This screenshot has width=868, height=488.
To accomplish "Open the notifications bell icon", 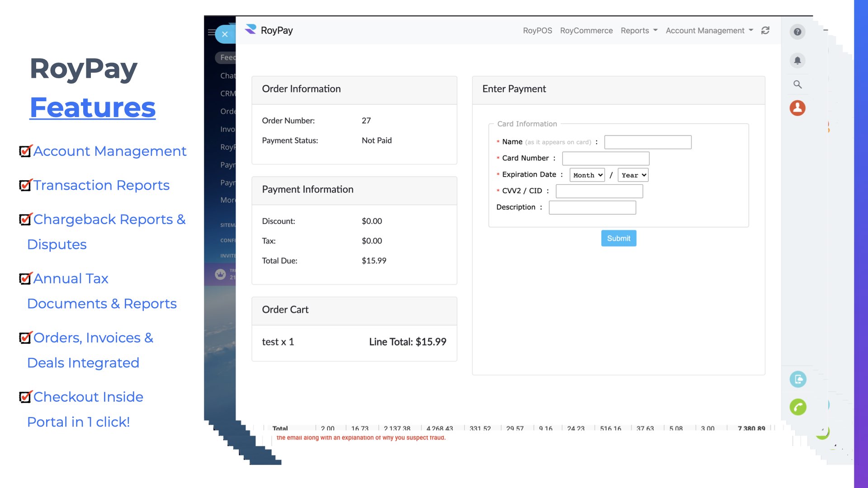I will click(x=797, y=60).
